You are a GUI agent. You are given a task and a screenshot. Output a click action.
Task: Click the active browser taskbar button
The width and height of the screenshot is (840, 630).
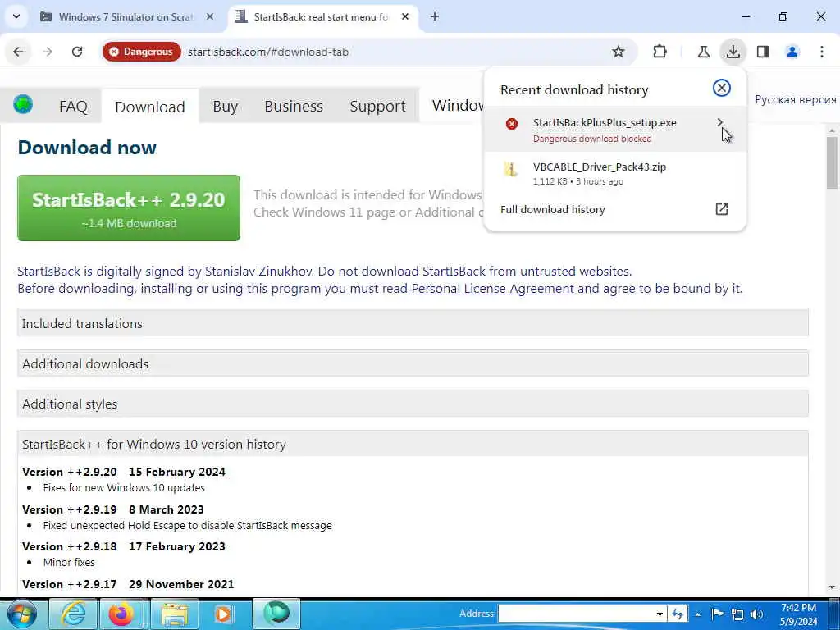coord(276,614)
